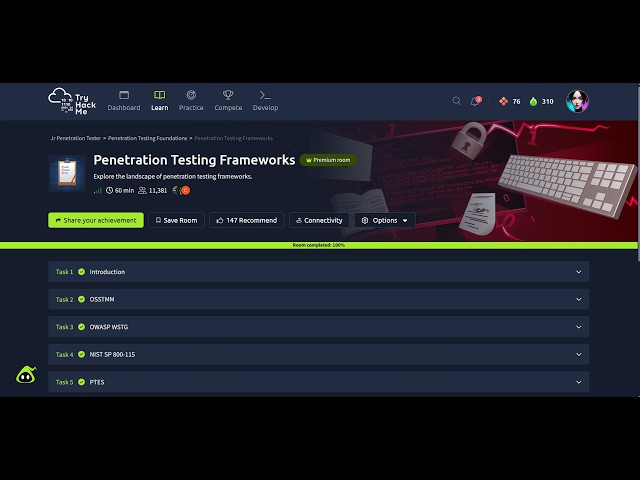Viewport: 640px width, 480px height.
Task: Expand Task 5 PTES chevron
Action: [578, 382]
